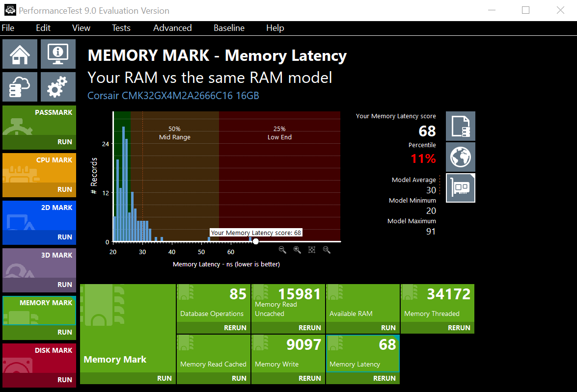Select the 3D MARK sidebar tile
The width and height of the screenshot is (577, 392).
click(39, 263)
